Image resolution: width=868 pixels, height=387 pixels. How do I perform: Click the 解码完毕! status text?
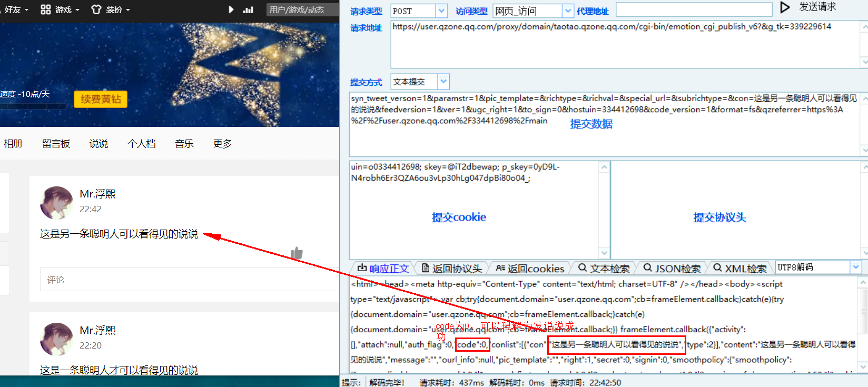point(387,382)
